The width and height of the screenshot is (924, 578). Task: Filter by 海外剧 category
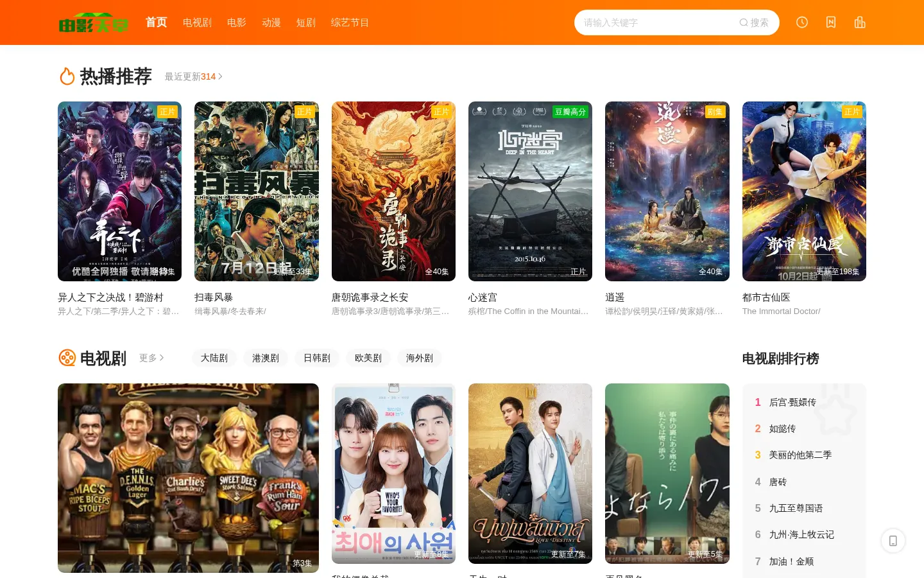420,358
